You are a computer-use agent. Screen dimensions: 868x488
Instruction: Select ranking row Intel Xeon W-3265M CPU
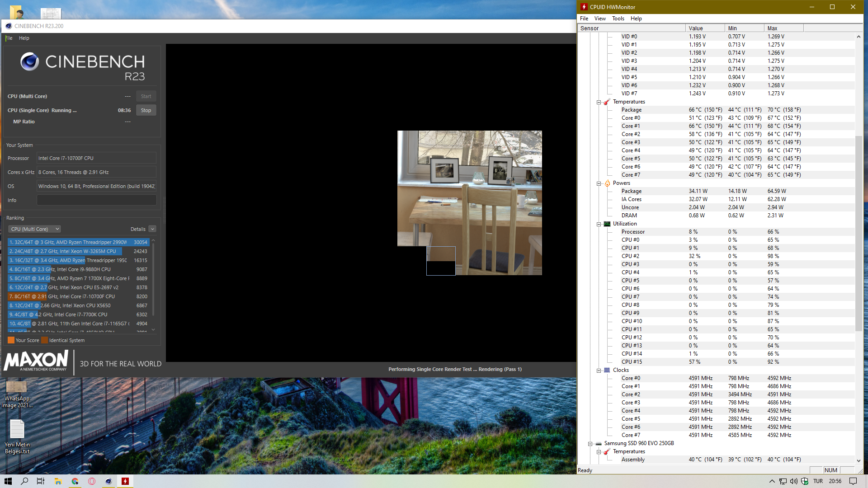pos(78,251)
